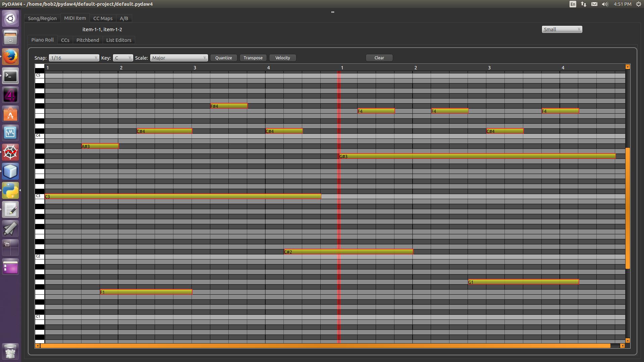This screenshot has width=644, height=362.
Task: Click the orange vertical scrollbar handle
Action: click(x=628, y=208)
